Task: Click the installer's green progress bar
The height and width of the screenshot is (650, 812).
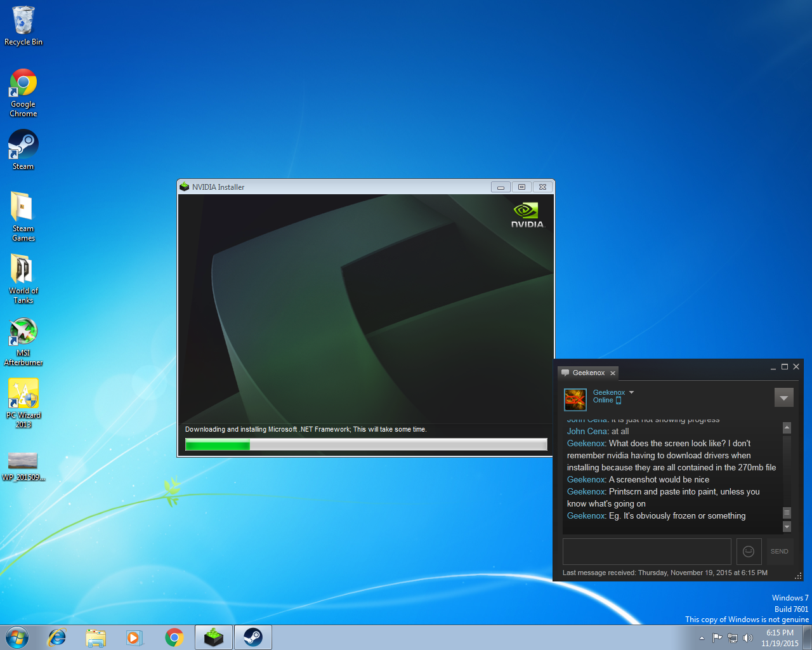Action: pyautogui.click(x=366, y=445)
